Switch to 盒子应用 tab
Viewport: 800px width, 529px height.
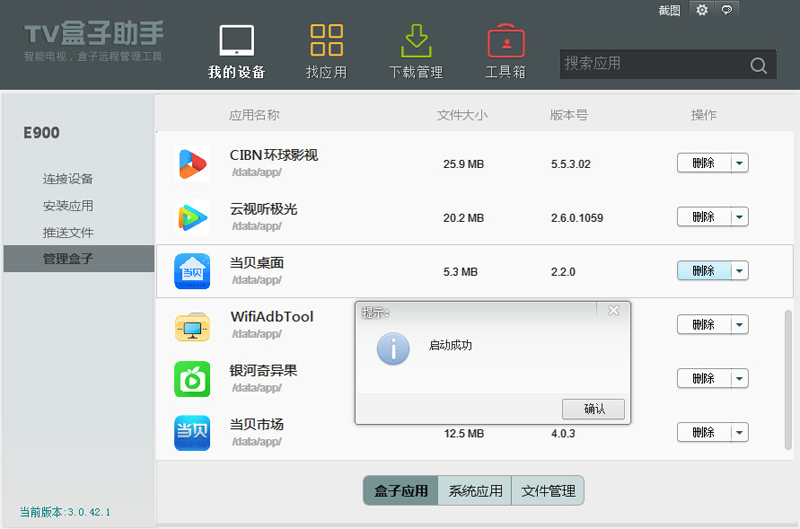point(401,491)
